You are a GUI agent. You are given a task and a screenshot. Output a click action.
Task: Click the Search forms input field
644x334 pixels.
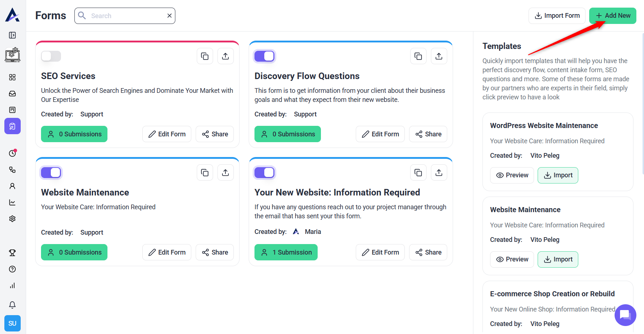coord(127,16)
